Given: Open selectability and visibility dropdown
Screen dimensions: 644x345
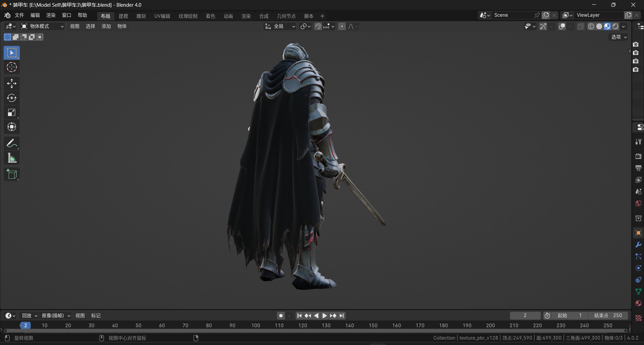Looking at the screenshot, I should 530,26.
